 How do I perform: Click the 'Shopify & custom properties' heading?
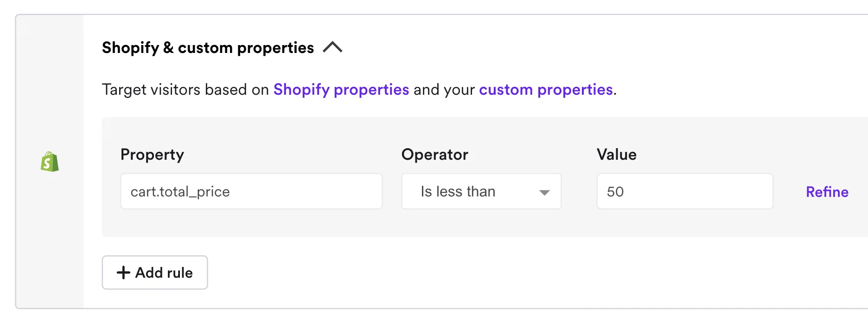[208, 48]
